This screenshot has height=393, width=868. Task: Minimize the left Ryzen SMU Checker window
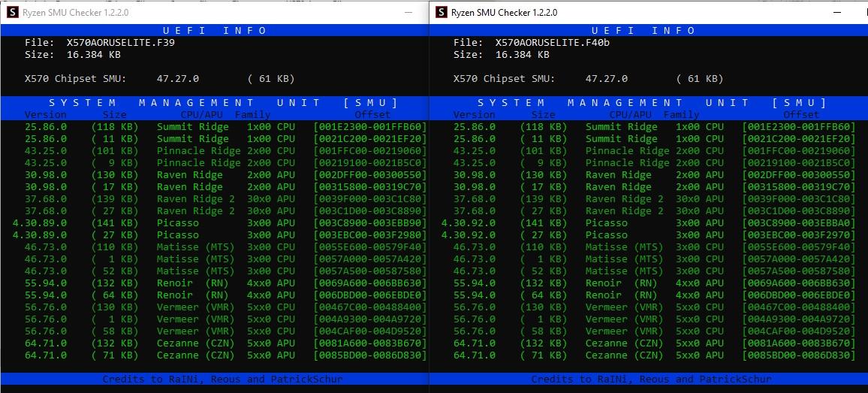(x=408, y=12)
